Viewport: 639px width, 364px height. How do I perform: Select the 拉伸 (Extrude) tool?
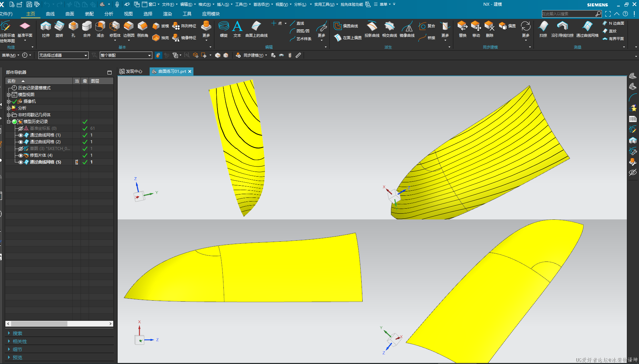[x=45, y=29]
